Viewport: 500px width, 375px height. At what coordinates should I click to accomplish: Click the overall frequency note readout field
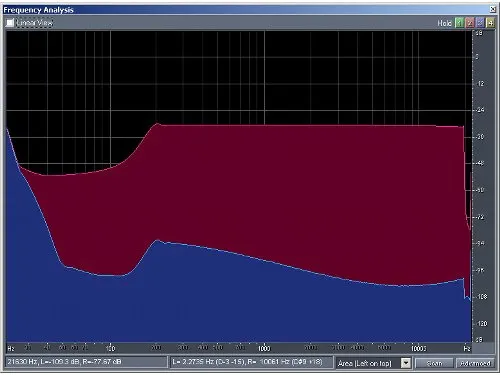[251, 362]
